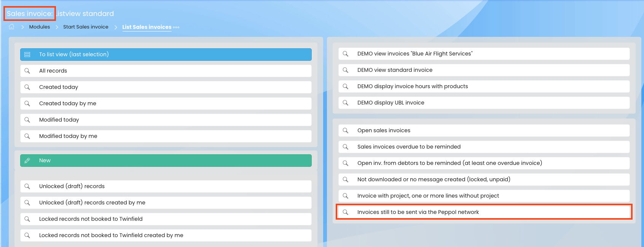
Task: Click magnifier beside Open inv. from debtors
Action: coord(346,163)
